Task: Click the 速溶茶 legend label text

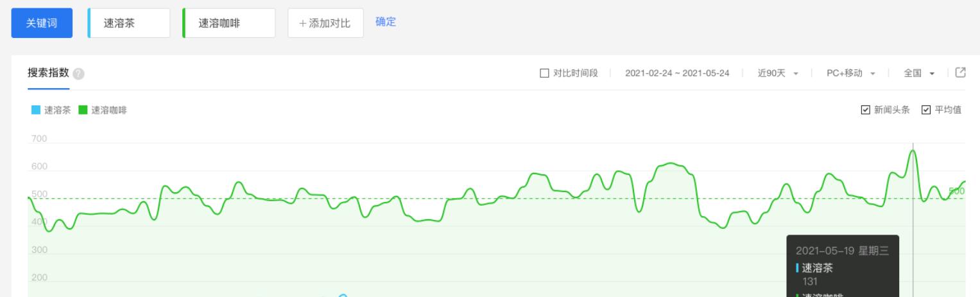Action: pos(57,110)
